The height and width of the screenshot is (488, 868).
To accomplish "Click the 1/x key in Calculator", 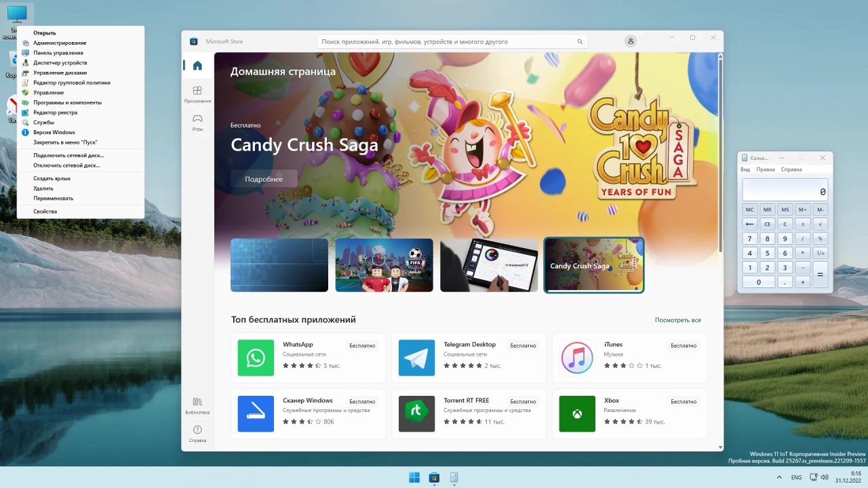I will (x=820, y=253).
